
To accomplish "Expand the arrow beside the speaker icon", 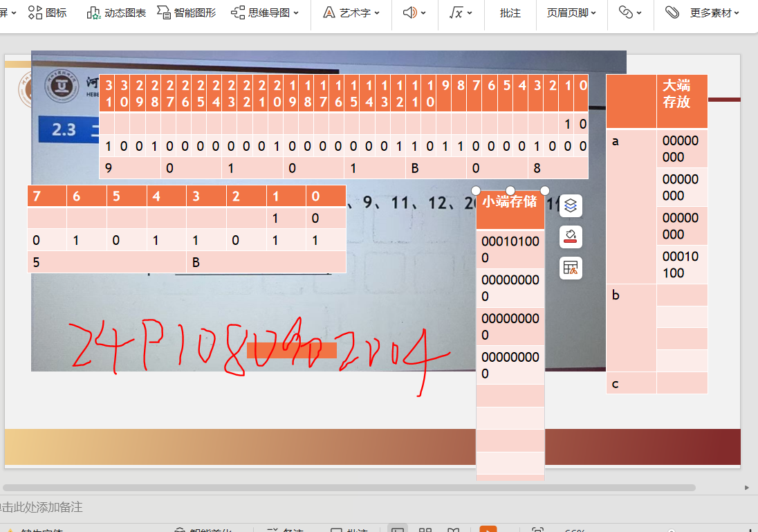I will click(423, 13).
